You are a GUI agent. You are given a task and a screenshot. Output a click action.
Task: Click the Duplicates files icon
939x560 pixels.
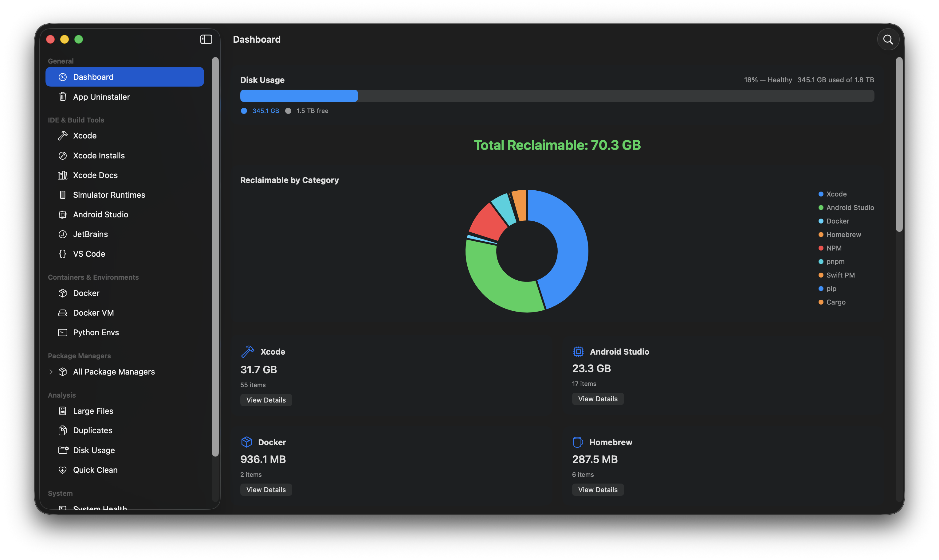(63, 430)
